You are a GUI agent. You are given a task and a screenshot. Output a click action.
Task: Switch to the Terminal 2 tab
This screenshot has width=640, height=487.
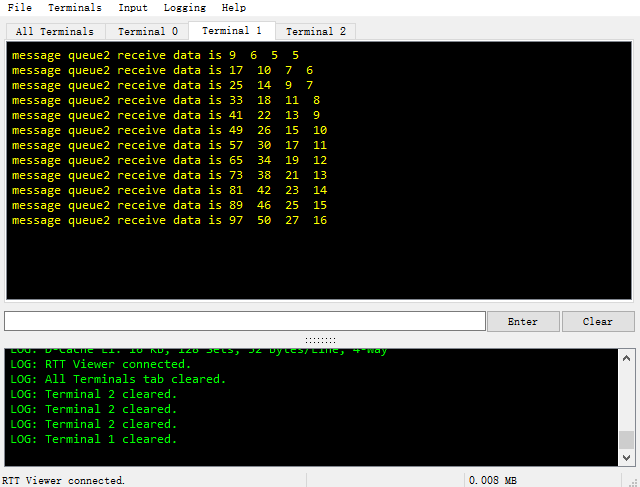click(x=316, y=32)
